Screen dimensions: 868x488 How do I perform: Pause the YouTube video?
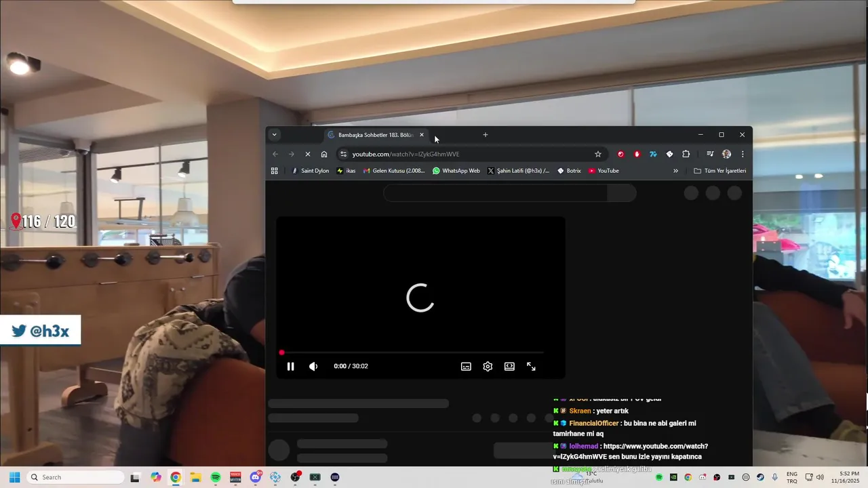pos(290,366)
